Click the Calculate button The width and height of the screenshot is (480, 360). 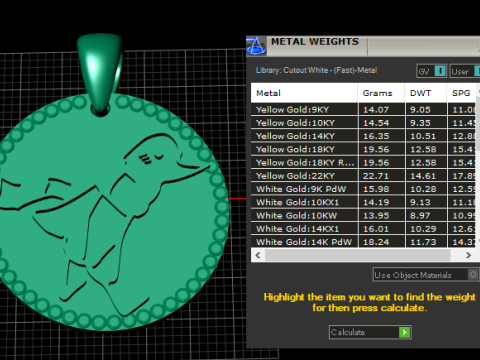[370, 332]
